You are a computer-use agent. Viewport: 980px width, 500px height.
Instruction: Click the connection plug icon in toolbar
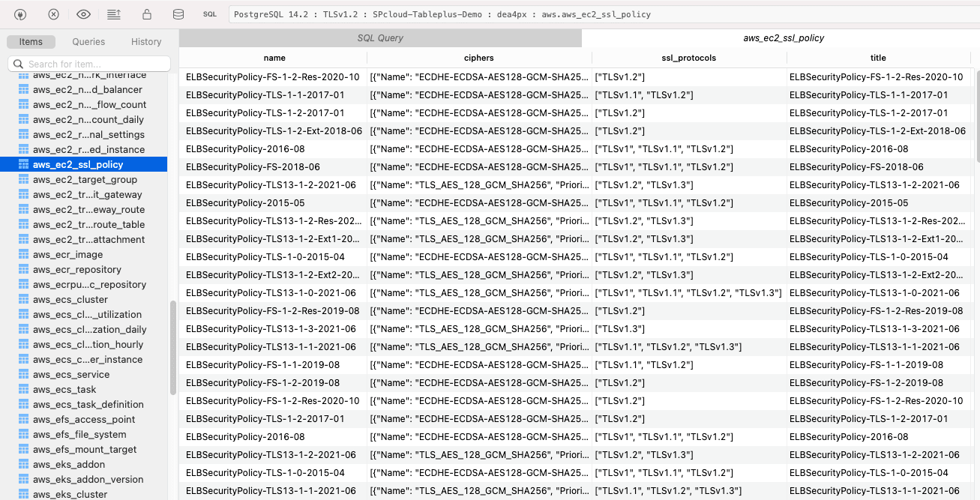pos(22,14)
